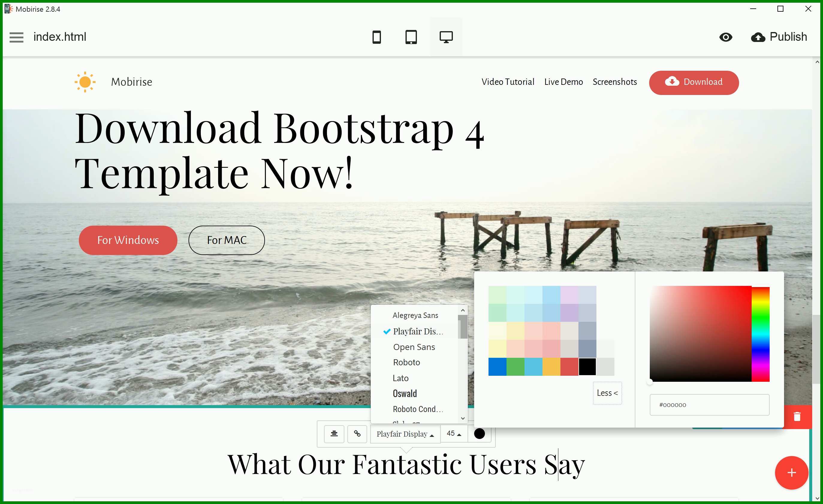The height and width of the screenshot is (504, 823).
Task: Open the Screenshots nav link
Action: pos(615,82)
